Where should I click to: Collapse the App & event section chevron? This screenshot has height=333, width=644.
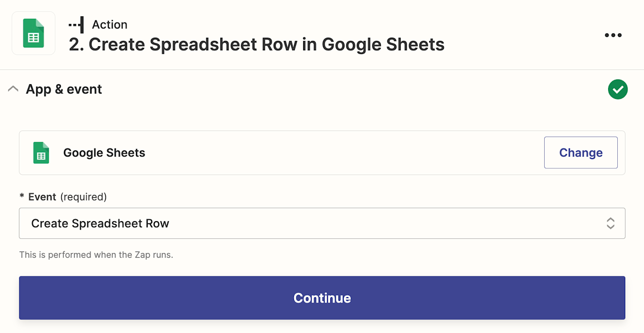(13, 89)
